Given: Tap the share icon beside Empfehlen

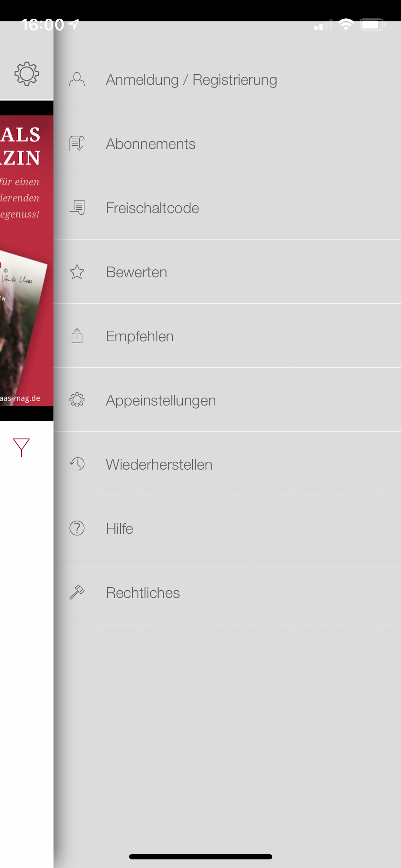Looking at the screenshot, I should point(77,336).
